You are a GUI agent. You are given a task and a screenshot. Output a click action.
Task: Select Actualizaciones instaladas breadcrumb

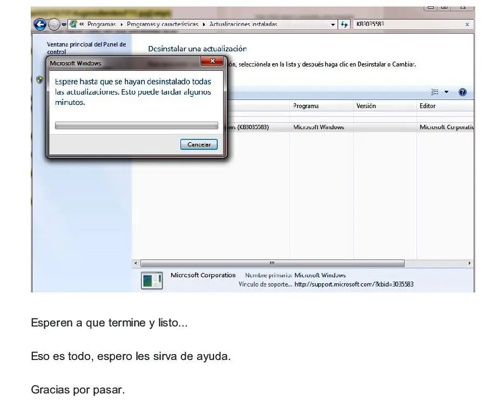[x=243, y=24]
